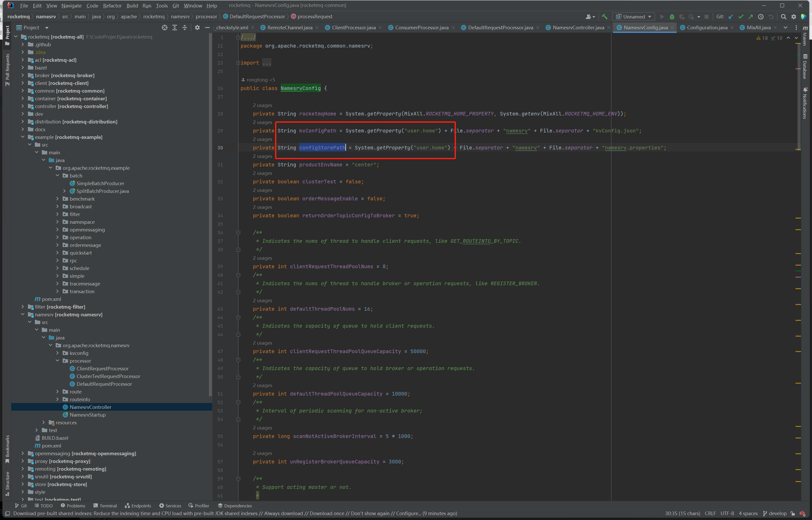Toggle the Problems tool window

coord(73,506)
